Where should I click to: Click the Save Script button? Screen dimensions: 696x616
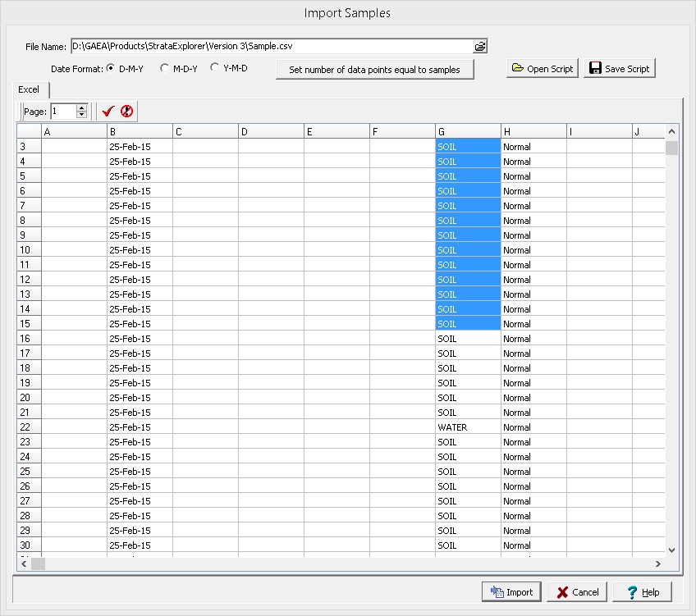tap(620, 68)
